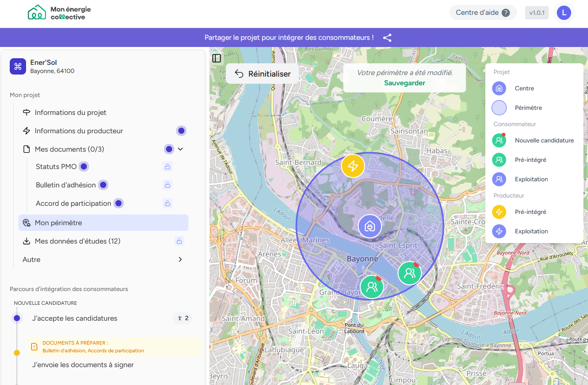588x385 pixels.
Task: Click the Réinitialiser button
Action: 263,74
